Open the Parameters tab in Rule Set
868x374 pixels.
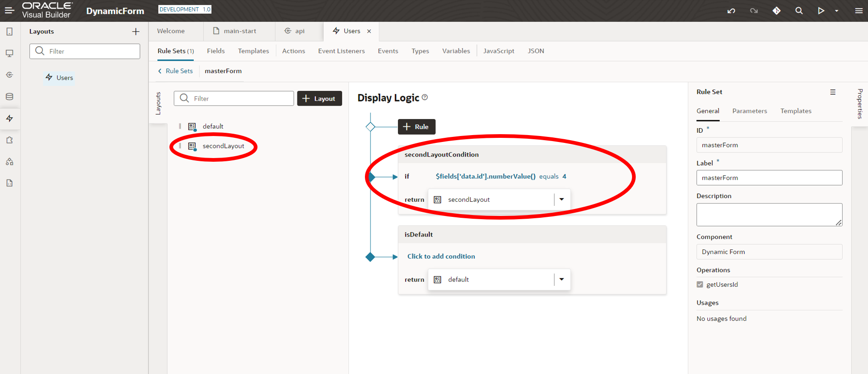click(x=749, y=111)
